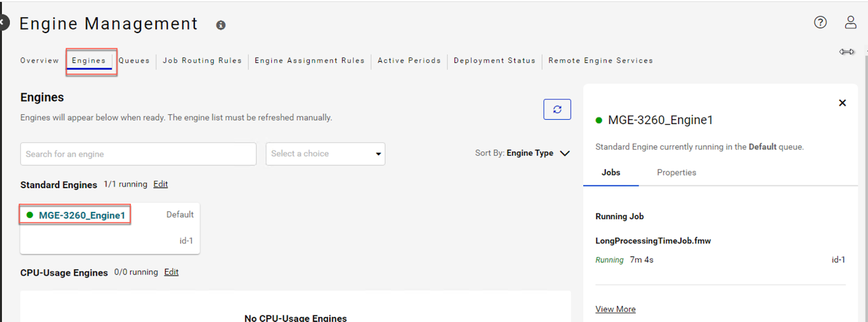Click the LongProcessingTimeJob.fmw job name
868x322 pixels.
click(x=653, y=241)
